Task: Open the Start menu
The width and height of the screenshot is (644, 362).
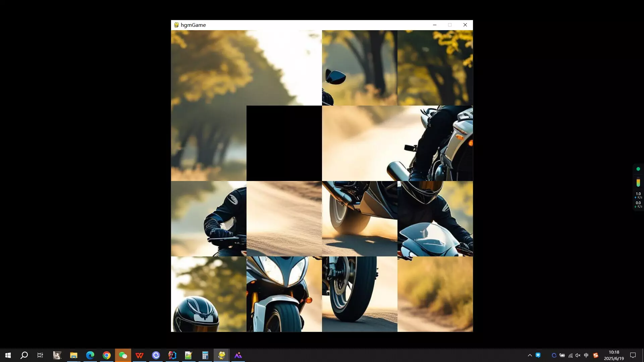Action: click(x=7, y=355)
